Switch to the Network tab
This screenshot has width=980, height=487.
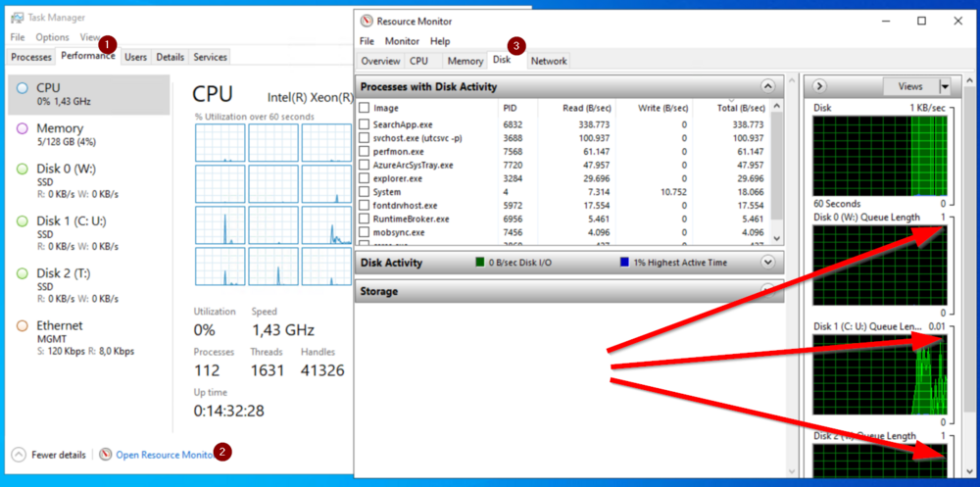click(548, 61)
